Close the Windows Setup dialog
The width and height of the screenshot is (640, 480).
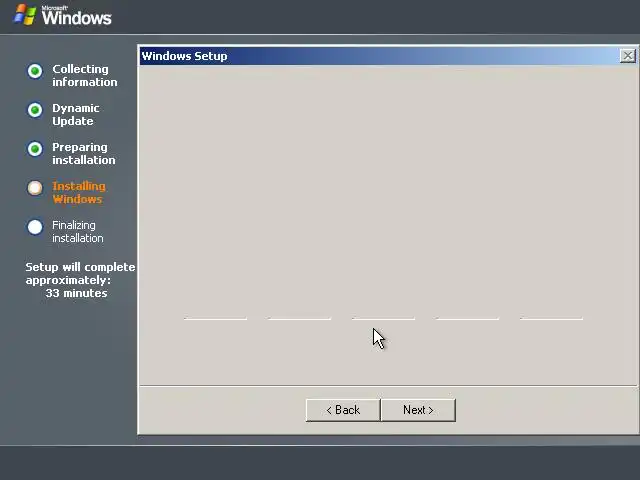tap(627, 56)
